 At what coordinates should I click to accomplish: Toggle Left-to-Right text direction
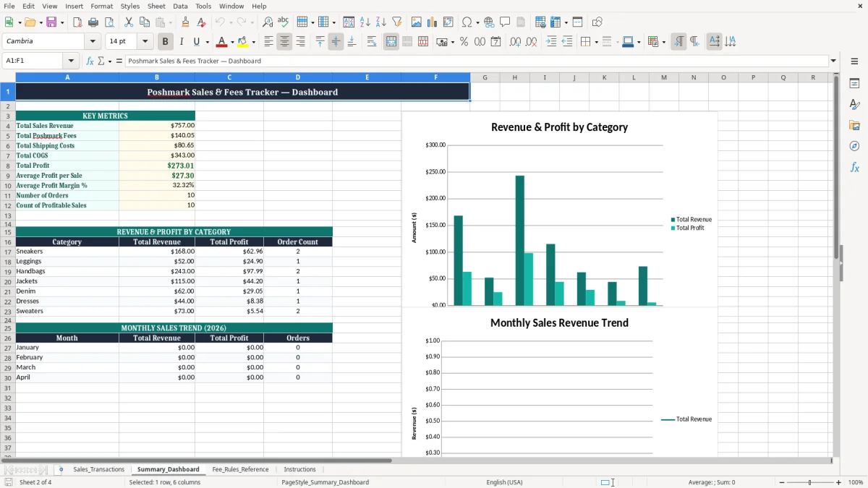click(x=678, y=42)
